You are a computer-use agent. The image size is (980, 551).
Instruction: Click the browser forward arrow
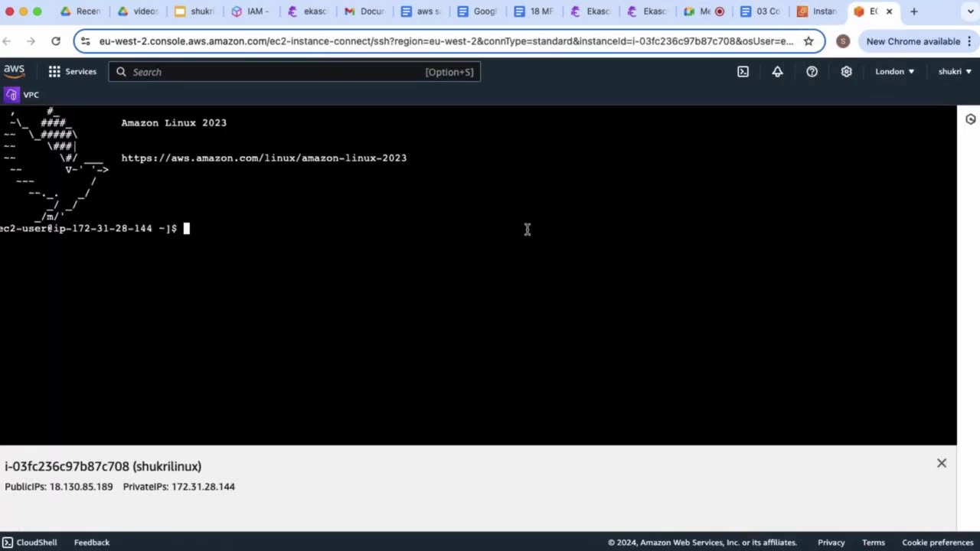(x=31, y=41)
